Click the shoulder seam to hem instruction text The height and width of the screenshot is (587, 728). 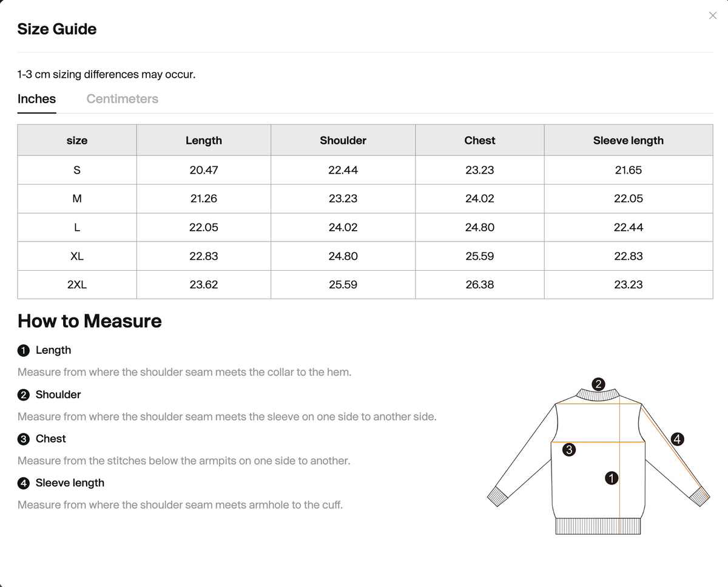(184, 372)
